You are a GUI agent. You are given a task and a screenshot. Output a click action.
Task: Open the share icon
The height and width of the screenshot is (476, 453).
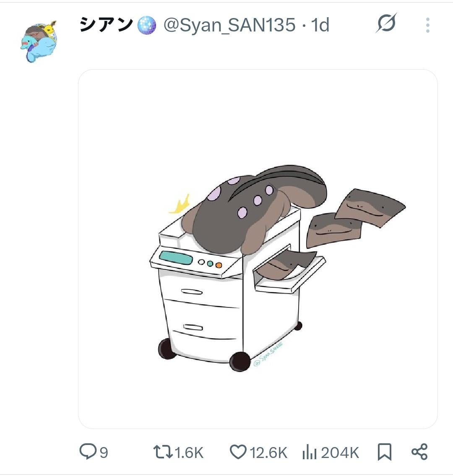click(x=419, y=452)
